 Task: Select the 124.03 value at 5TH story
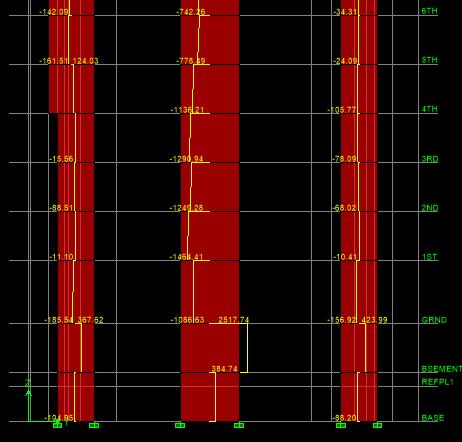pos(85,61)
